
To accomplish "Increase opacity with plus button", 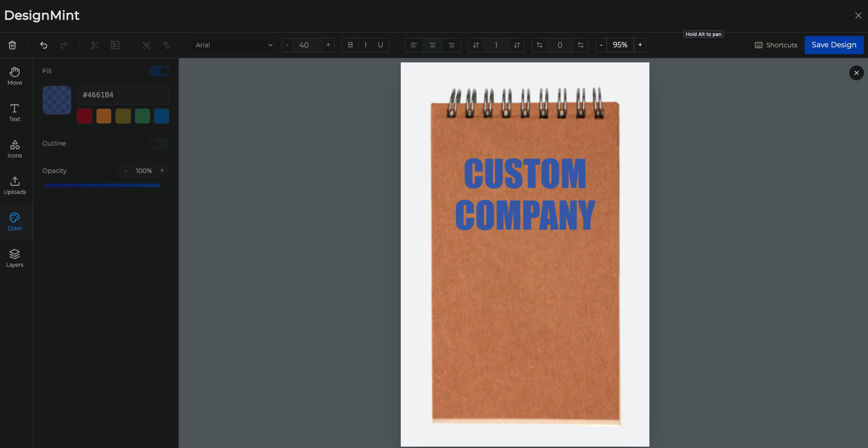I will tap(162, 171).
